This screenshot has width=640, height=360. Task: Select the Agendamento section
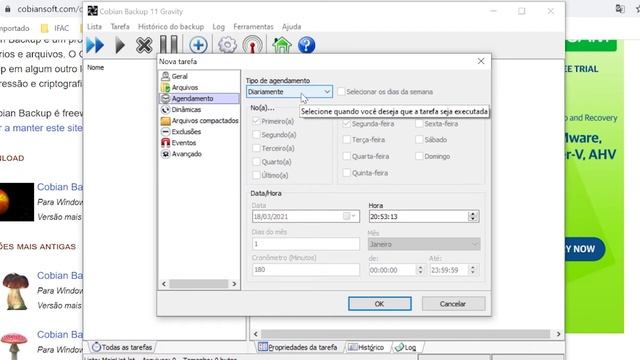click(x=199, y=98)
